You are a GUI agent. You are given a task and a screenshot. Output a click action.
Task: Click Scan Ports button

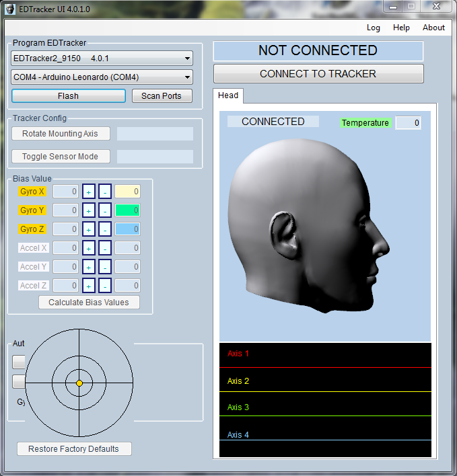click(162, 96)
